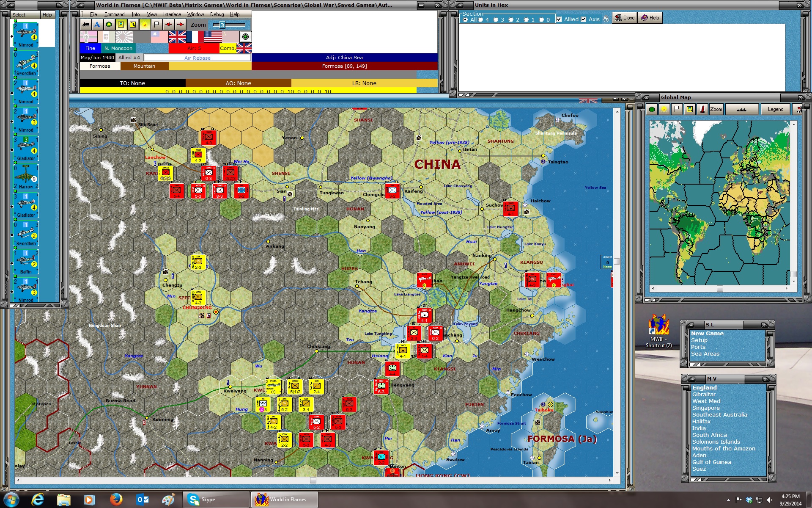812x508 pixels.
Task: Select Suez in MV list
Action: point(699,469)
